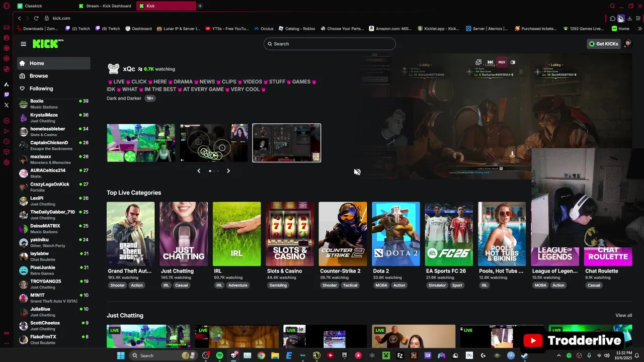Show hidden system tray icons
Image resolution: width=644 pixels, height=362 pixels.
(558, 355)
